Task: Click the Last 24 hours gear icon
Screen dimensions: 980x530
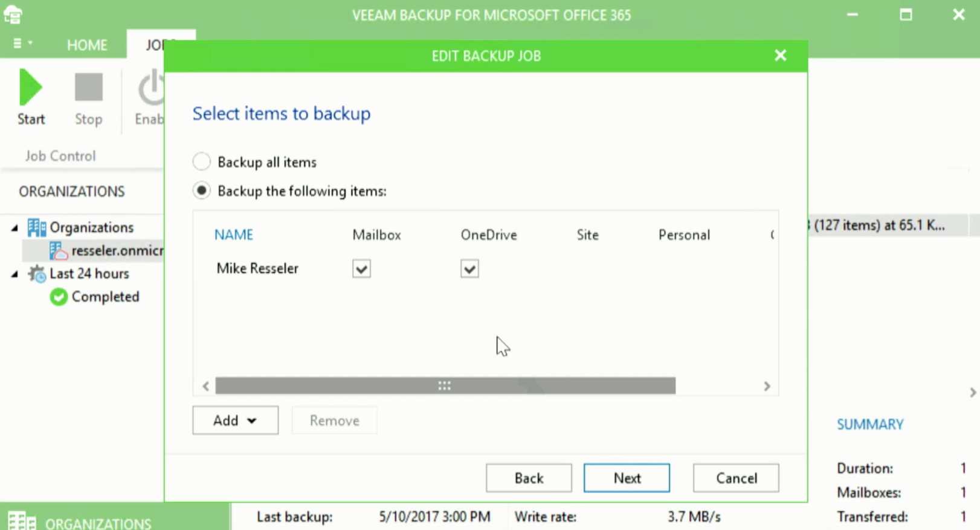Action: (x=37, y=274)
